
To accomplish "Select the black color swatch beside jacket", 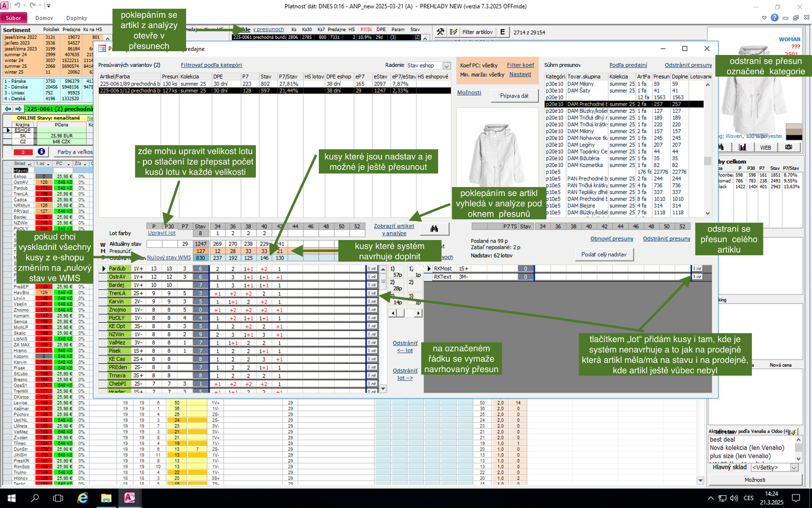I will click(794, 137).
